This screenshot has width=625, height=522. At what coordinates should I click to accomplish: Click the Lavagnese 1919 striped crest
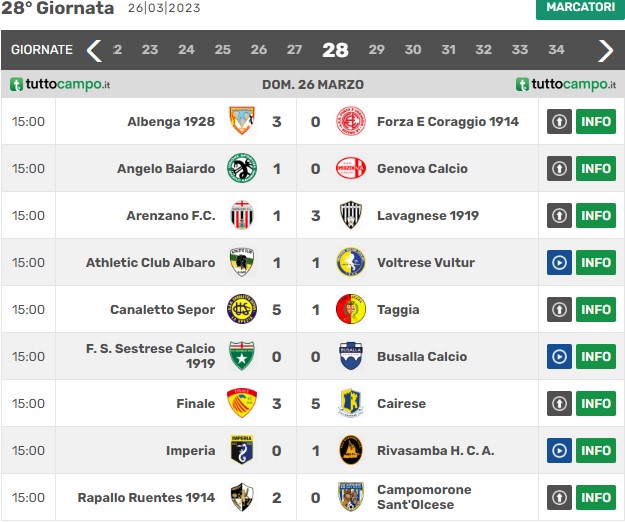click(351, 215)
